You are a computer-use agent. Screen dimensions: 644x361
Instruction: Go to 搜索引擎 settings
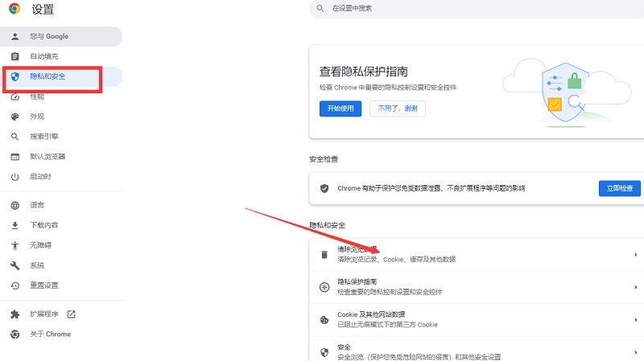(44, 137)
